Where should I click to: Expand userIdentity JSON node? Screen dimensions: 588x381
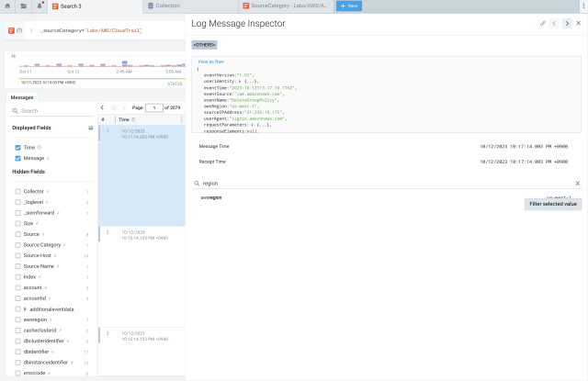[240, 82]
